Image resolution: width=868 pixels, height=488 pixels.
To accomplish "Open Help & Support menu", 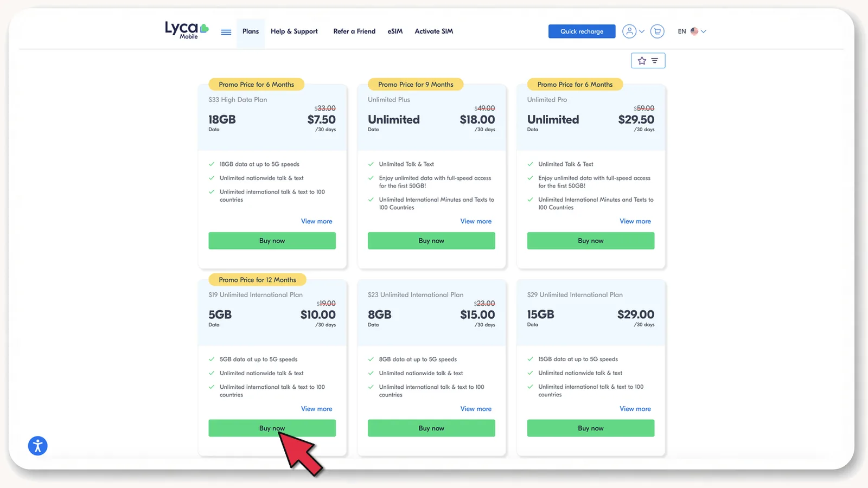I will click(294, 31).
